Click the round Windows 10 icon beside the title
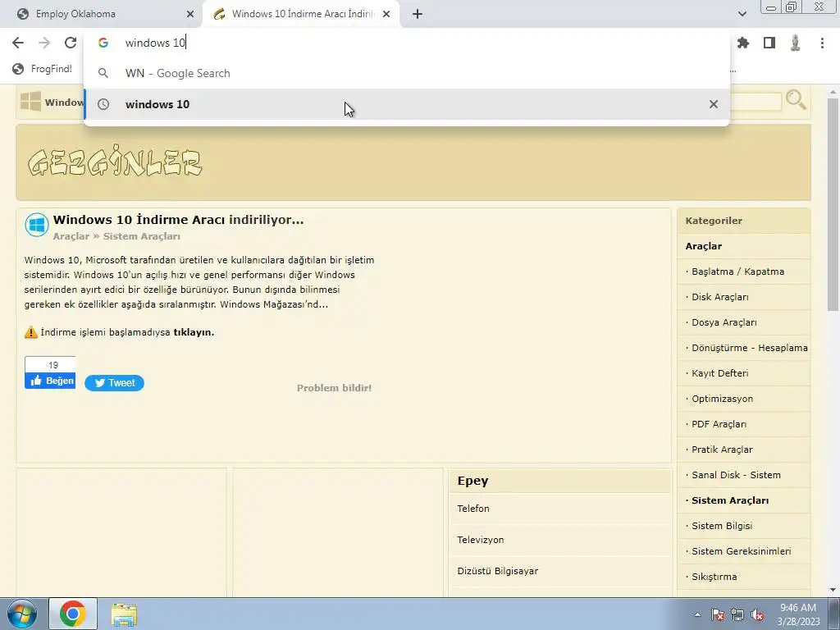This screenshot has height=630, width=840. [37, 225]
